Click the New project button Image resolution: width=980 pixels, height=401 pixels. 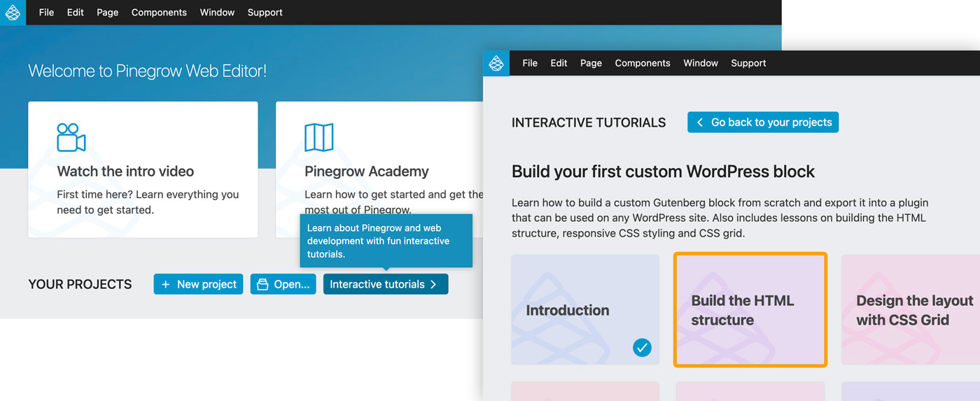point(199,284)
